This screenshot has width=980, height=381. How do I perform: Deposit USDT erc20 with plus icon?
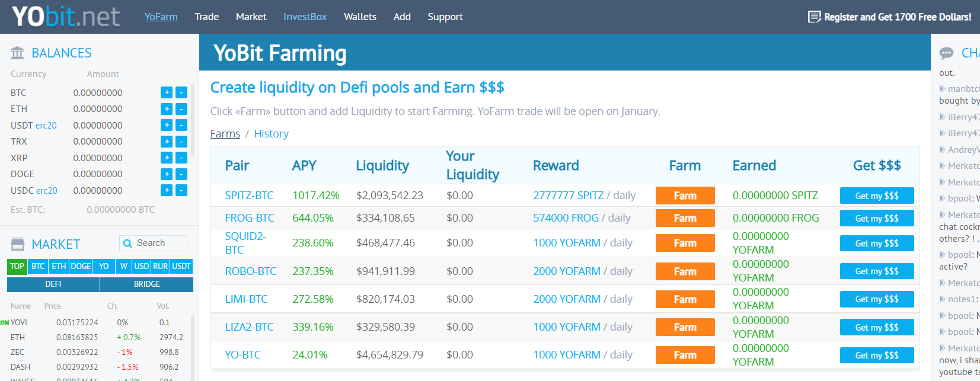coord(167,125)
